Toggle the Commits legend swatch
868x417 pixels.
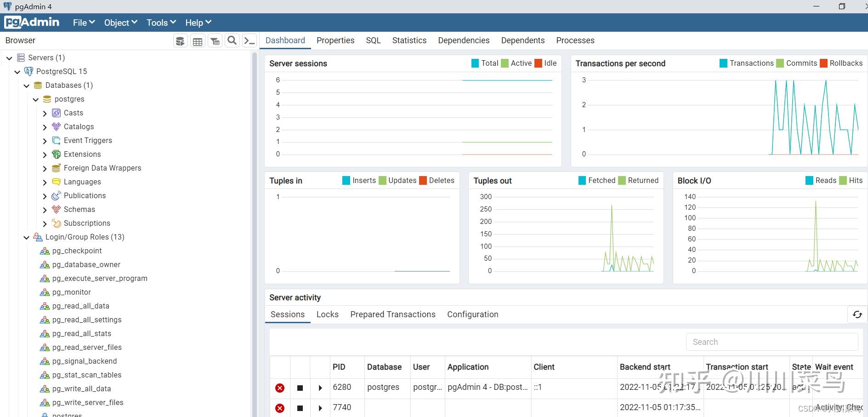pyautogui.click(x=780, y=63)
